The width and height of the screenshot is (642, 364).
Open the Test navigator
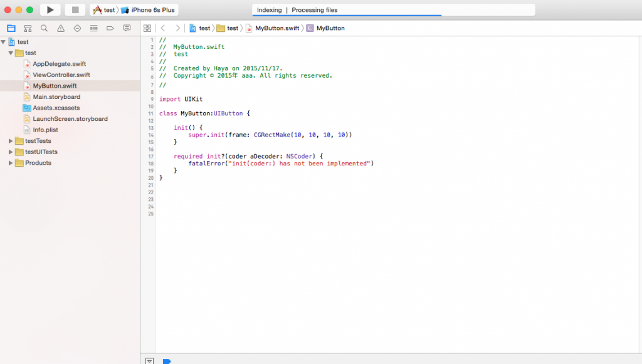click(x=77, y=28)
